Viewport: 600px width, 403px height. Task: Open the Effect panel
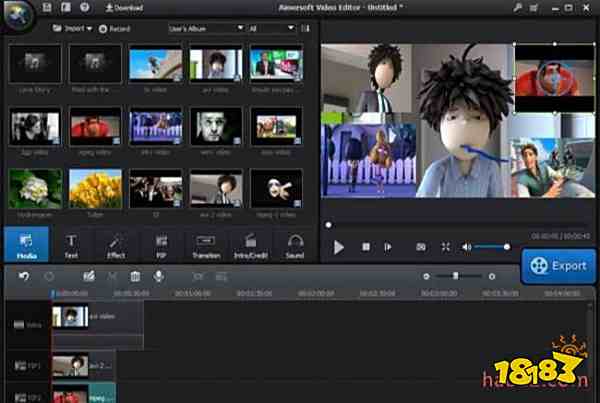tap(115, 245)
